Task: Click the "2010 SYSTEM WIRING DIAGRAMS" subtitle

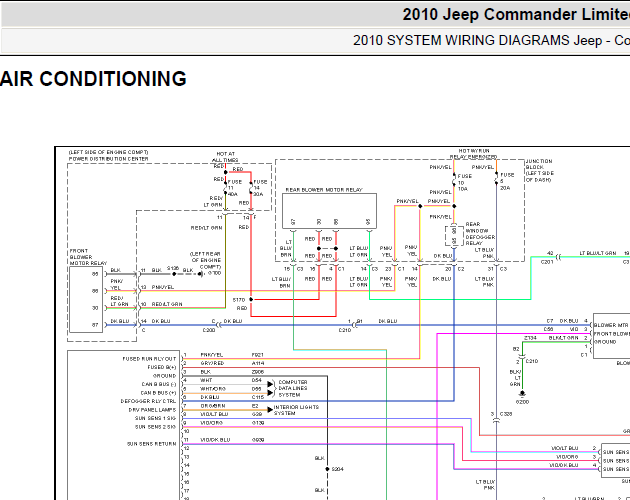Action: (x=461, y=41)
